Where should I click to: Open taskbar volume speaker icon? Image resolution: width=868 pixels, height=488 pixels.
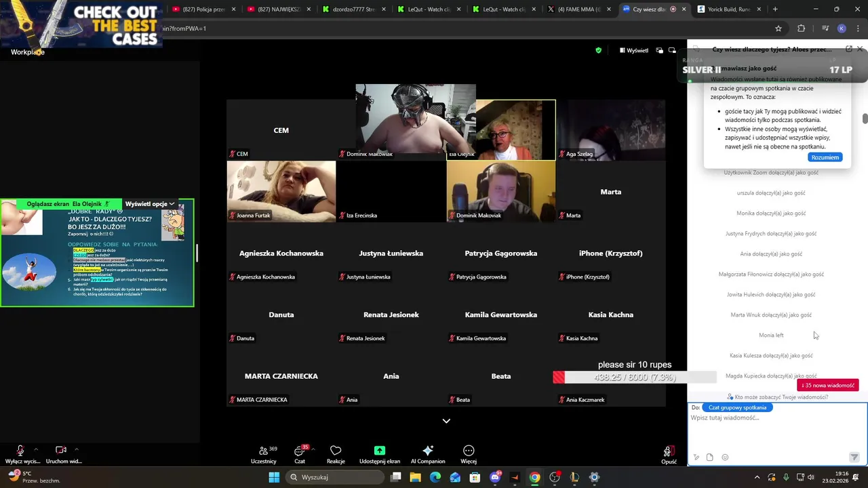tap(811, 477)
